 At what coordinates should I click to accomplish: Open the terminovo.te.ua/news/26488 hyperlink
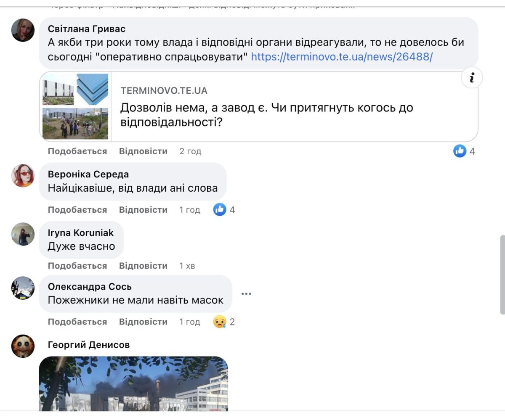click(342, 57)
